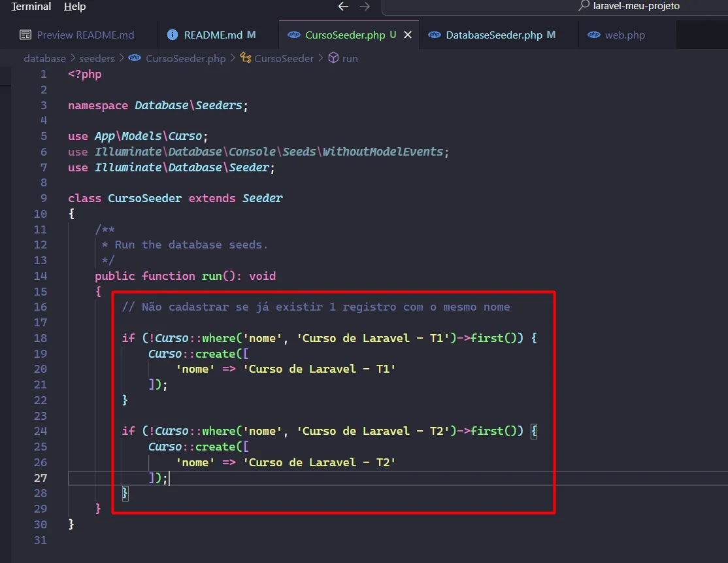Image resolution: width=728 pixels, height=563 pixels.
Task: Click the Seeder class name after extends
Action: point(262,198)
